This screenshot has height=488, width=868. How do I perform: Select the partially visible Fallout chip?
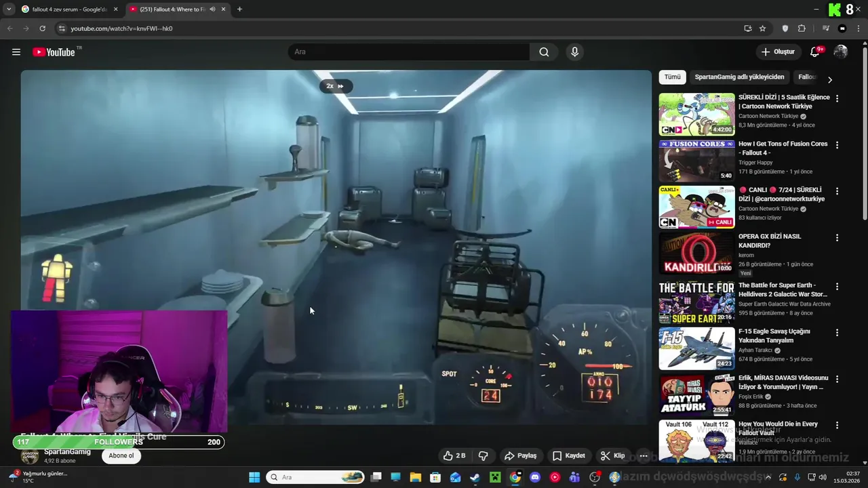pyautogui.click(x=807, y=77)
